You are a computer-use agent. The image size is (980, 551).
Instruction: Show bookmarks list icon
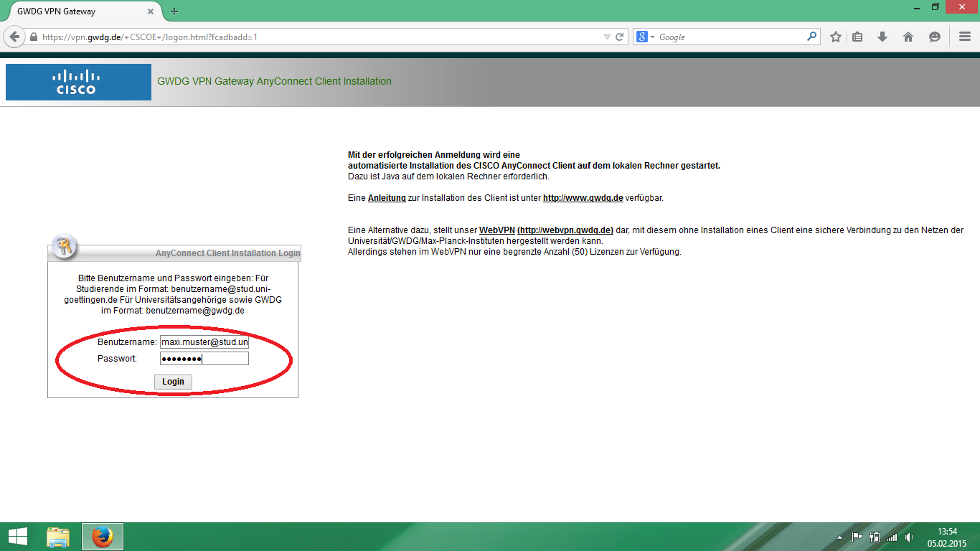(x=857, y=37)
